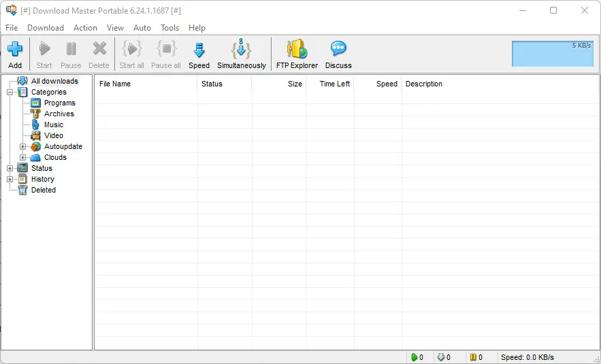
Task: Click the Pause all toolbar icon
Action: click(x=166, y=49)
